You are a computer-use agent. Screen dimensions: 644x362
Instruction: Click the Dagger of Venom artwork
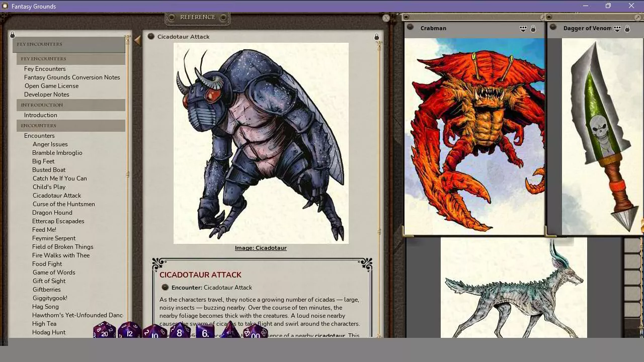pos(603,136)
